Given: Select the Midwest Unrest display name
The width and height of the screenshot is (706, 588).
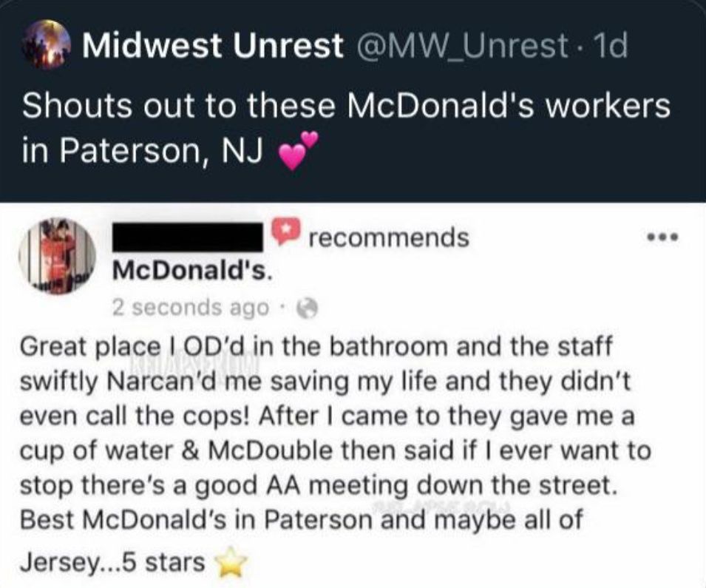Looking at the screenshot, I should [x=214, y=44].
